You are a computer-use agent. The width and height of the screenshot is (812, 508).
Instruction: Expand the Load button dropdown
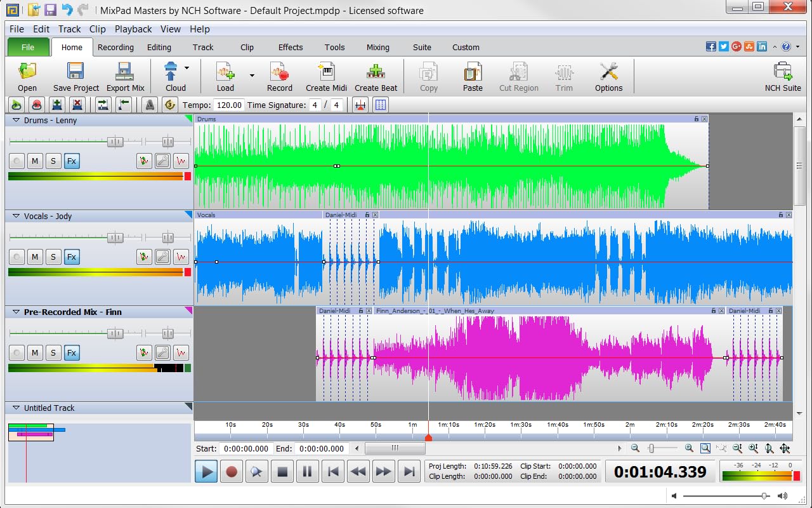pos(251,76)
